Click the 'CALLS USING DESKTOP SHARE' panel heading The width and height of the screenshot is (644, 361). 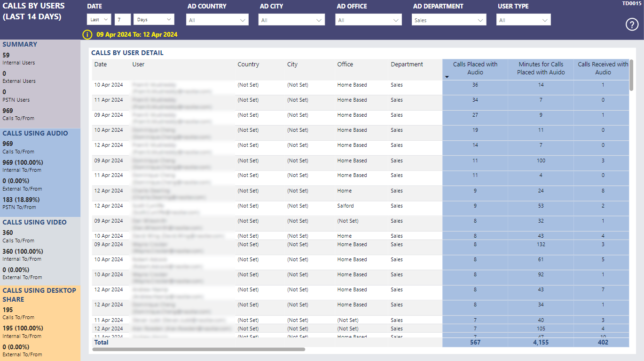[39, 295]
